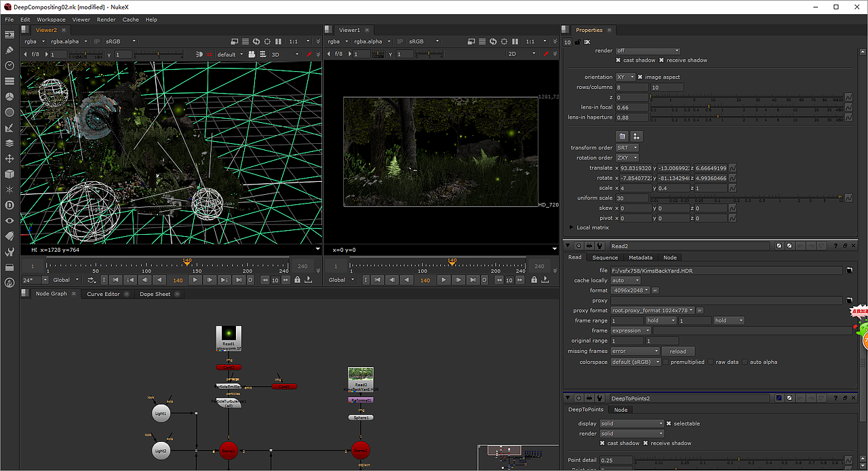The image size is (868, 471).
Task: Enable premultiplied checkbox in Read2
Action: point(667,362)
